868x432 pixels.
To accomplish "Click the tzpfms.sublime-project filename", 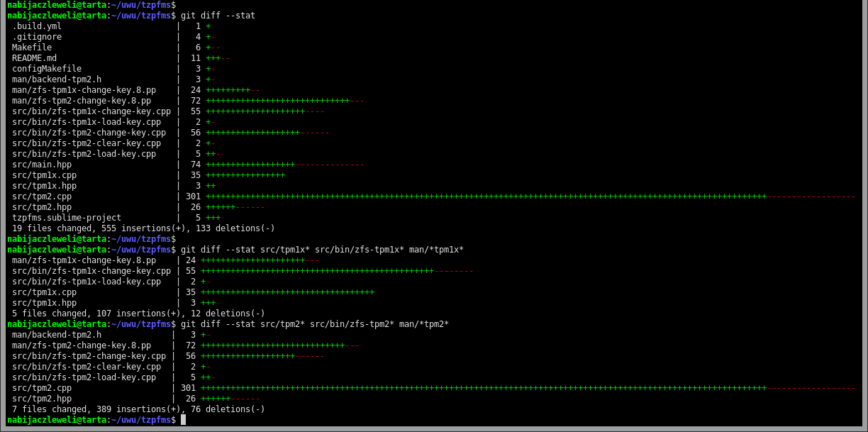I will point(67,218).
